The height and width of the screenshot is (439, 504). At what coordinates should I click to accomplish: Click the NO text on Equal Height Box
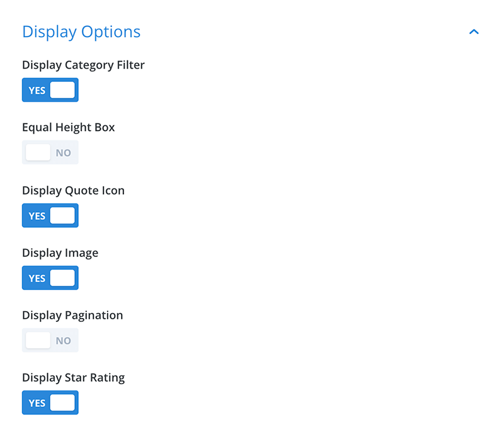coord(63,152)
